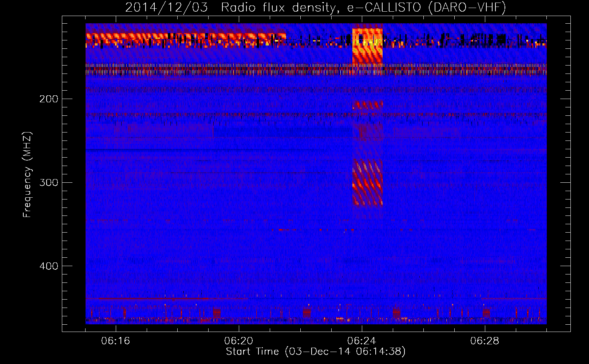Click the Start Time axis caption
Screen dimensions: 589x364
coord(316,352)
